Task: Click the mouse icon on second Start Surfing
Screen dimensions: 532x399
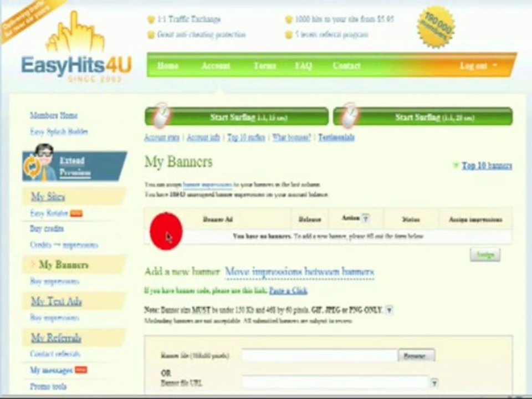Action: (350, 116)
